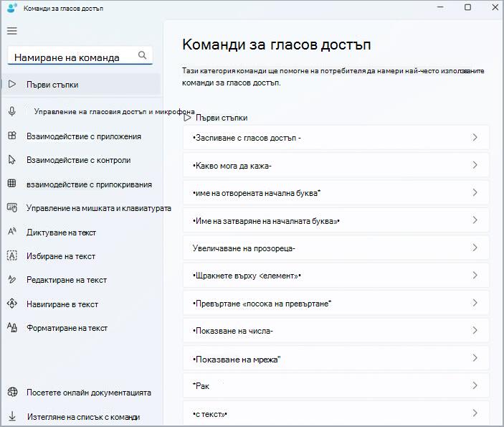Click the search magnifier icon
504x427 pixels.
[x=142, y=55]
